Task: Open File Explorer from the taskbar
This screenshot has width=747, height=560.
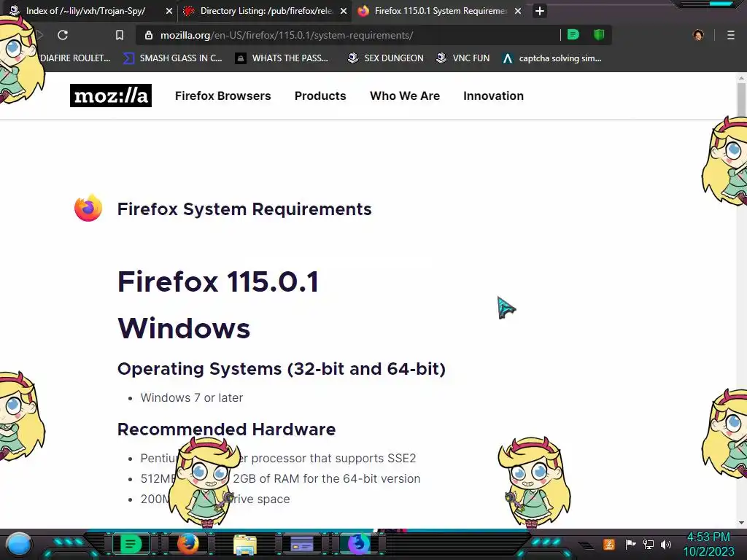Action: point(245,545)
